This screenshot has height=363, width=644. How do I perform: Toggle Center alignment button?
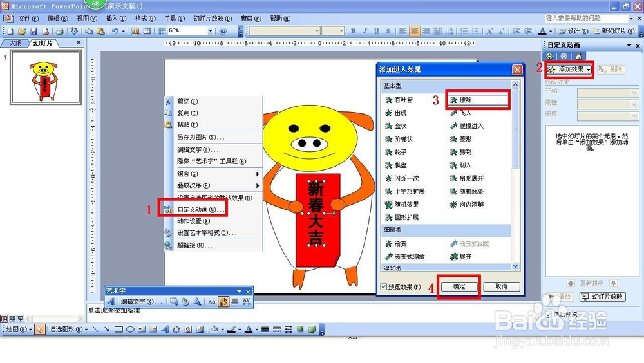(415, 31)
